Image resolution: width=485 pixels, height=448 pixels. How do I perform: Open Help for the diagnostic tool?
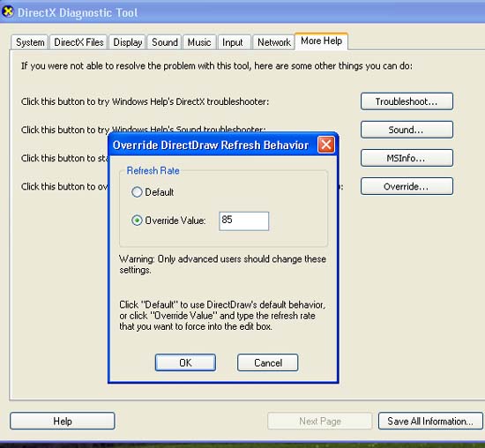[x=63, y=421]
